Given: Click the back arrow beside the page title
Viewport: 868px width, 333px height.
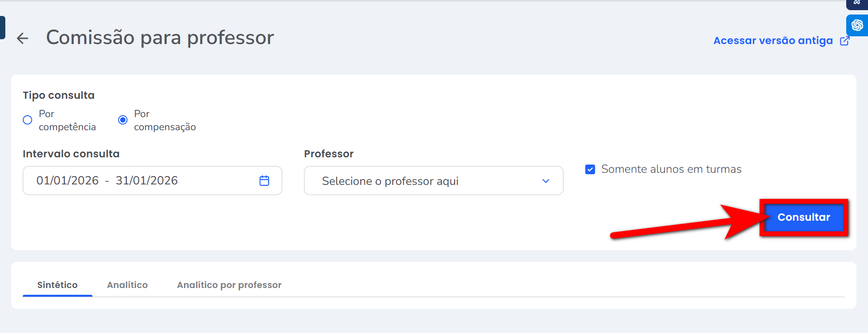Looking at the screenshot, I should click(x=23, y=38).
